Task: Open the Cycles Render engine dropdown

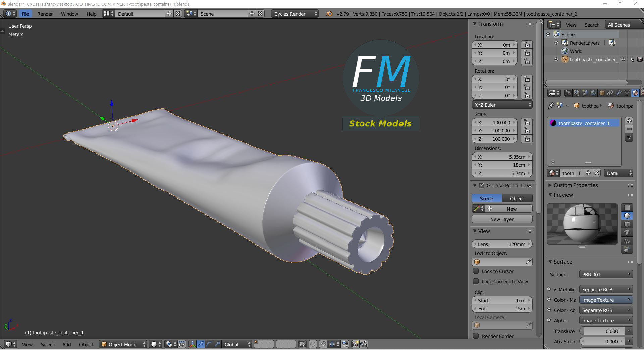Action: pos(294,14)
